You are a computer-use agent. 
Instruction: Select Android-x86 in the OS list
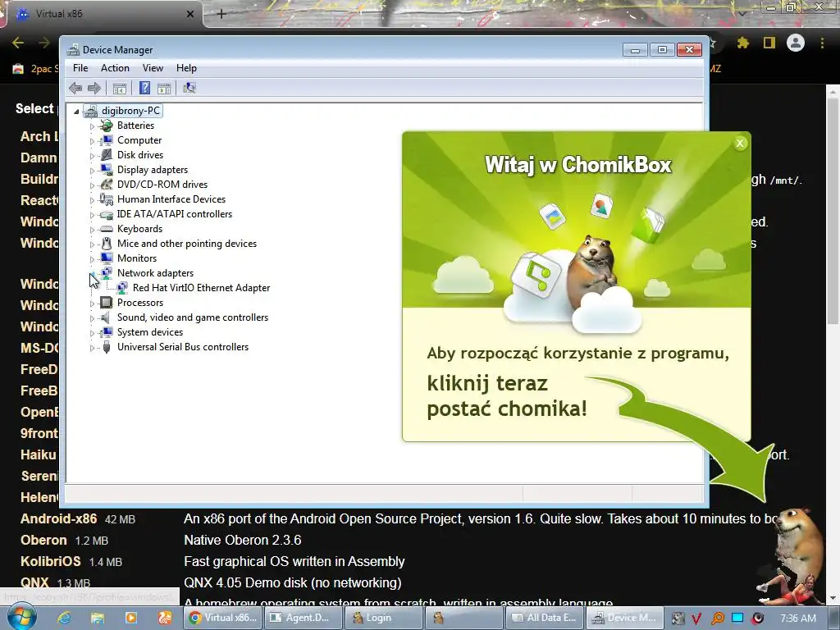click(x=58, y=518)
